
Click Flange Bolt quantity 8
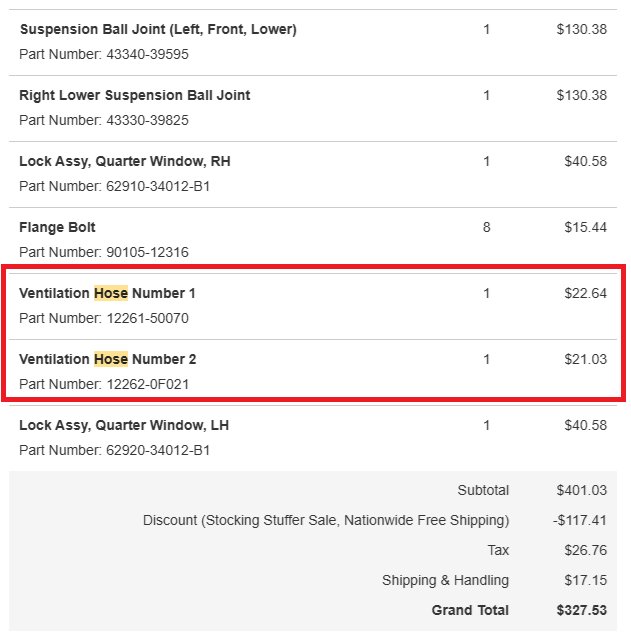point(486,227)
